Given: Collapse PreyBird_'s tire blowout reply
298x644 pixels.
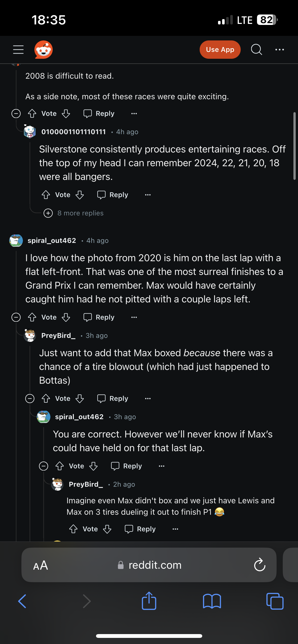Looking at the screenshot, I should 30,398.
